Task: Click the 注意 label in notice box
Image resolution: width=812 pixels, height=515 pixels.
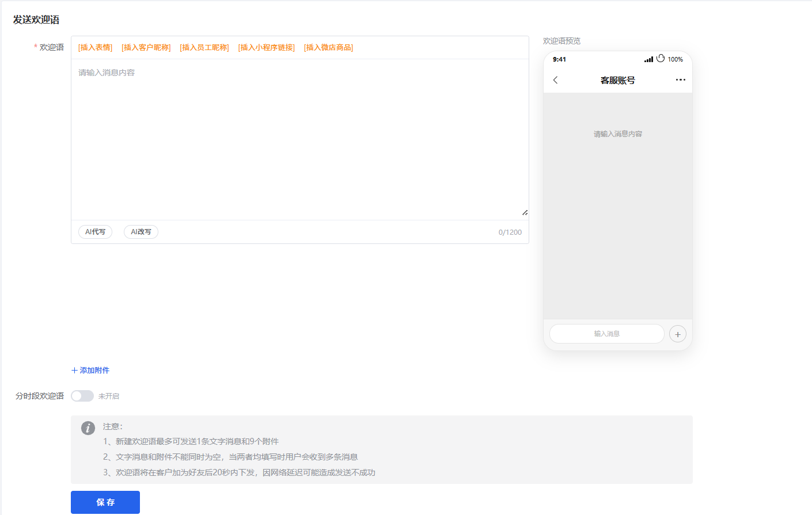Action: [113, 426]
